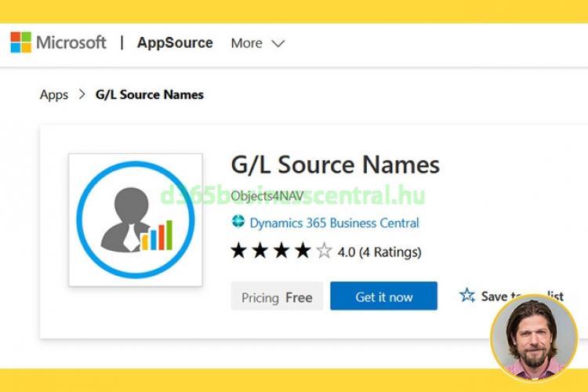Screen dimensions: 588x392
Task: Click the fourth filled rating star
Action: click(303, 252)
